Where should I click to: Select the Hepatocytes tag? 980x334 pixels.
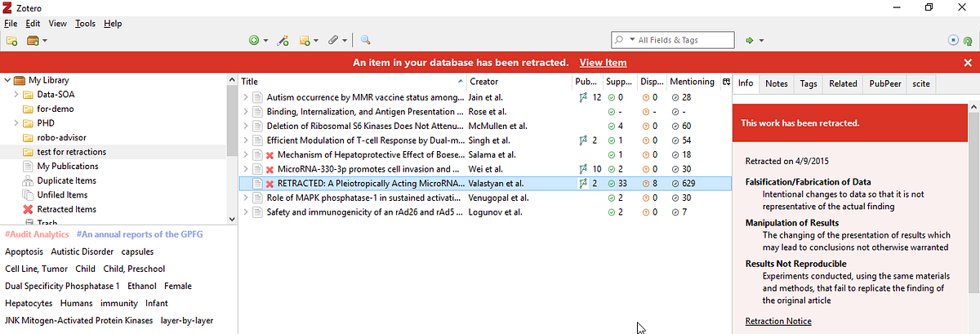[x=29, y=303]
